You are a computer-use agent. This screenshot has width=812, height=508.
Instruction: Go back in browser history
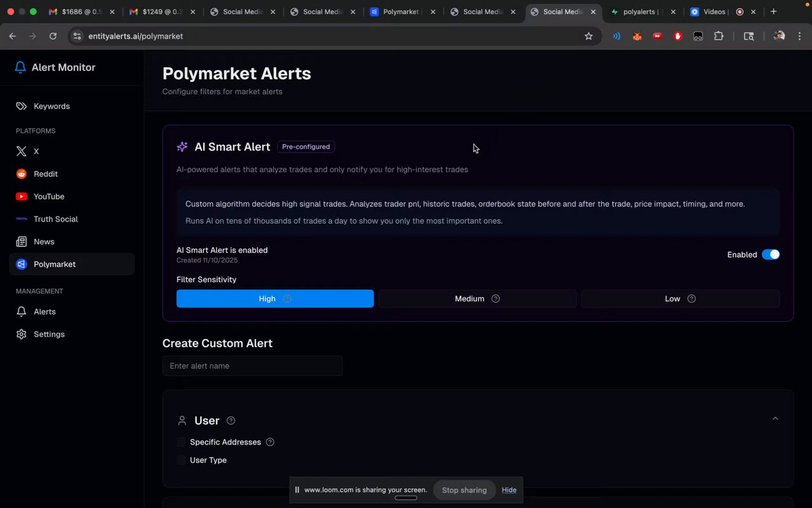click(x=13, y=36)
